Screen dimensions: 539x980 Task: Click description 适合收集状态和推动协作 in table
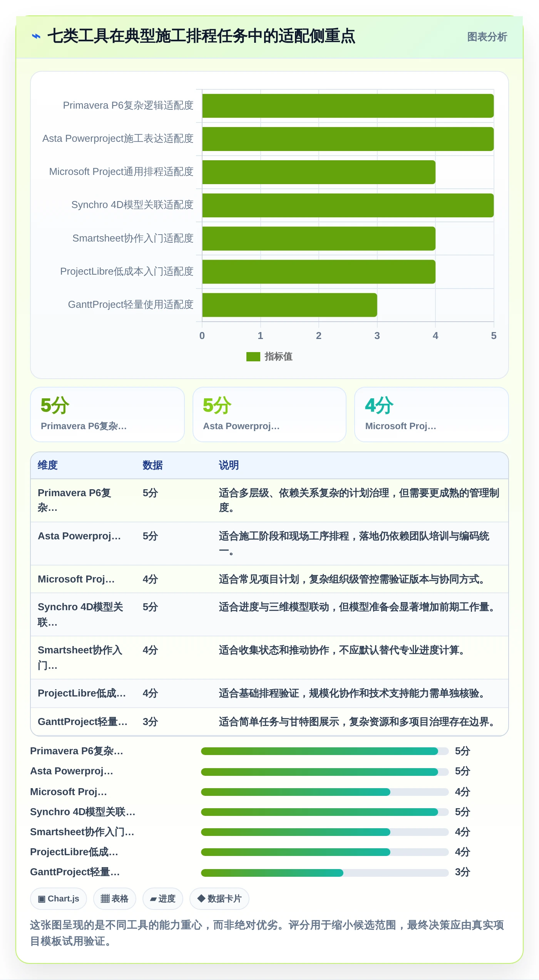click(342, 650)
